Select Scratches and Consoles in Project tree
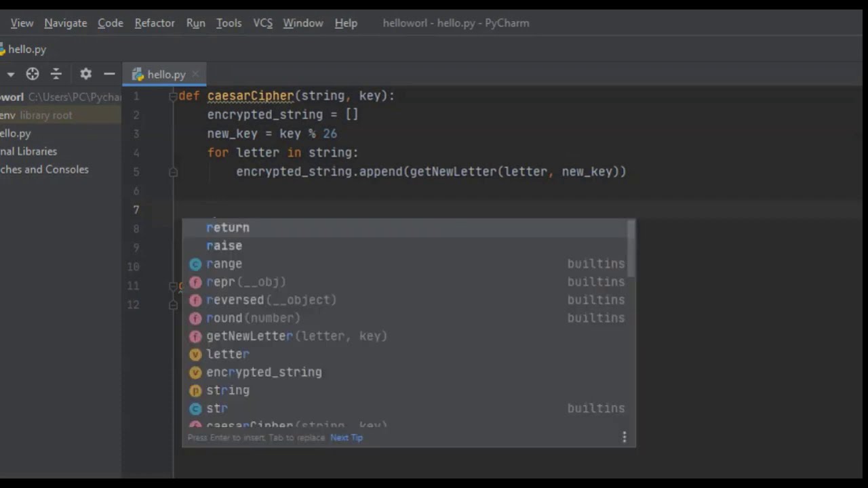This screenshot has height=488, width=868. 44,169
